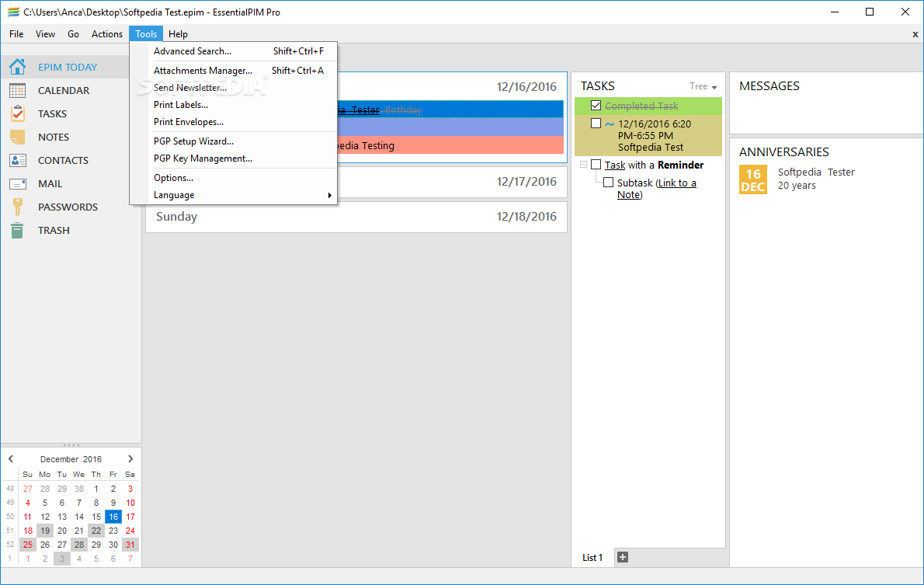This screenshot has width=924, height=585.
Task: Click the Task underlined link text
Action: (615, 165)
